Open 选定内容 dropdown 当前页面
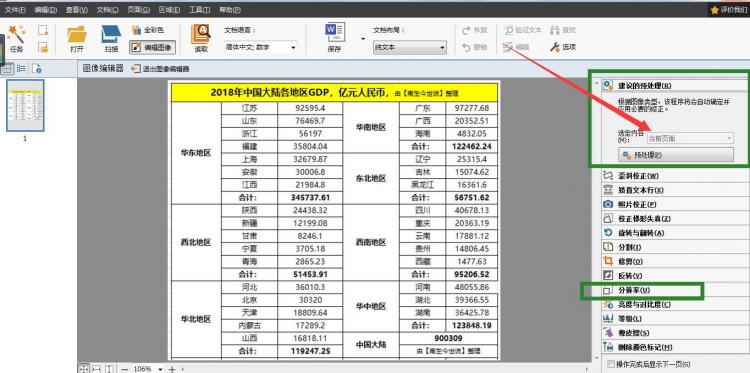Image resolution: width=750 pixels, height=373 pixels. coord(690,139)
